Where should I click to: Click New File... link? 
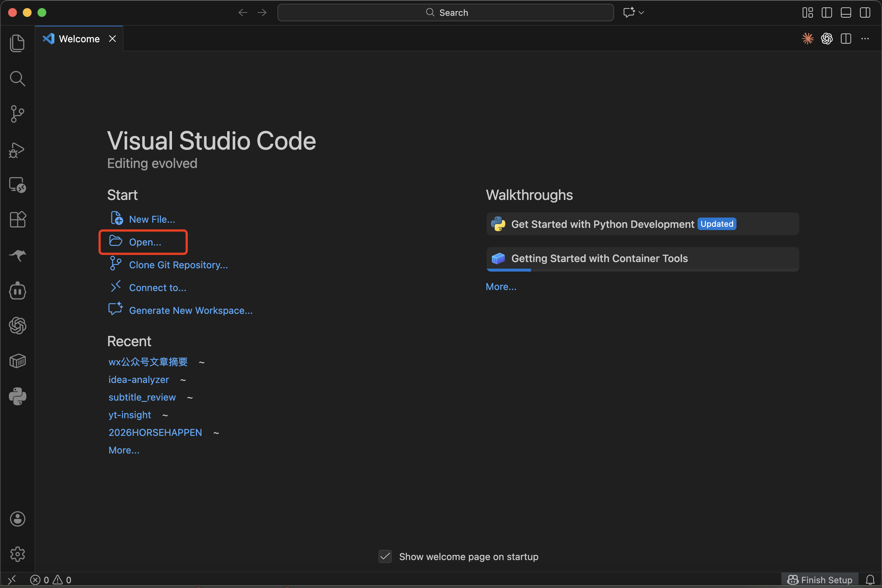tap(152, 219)
